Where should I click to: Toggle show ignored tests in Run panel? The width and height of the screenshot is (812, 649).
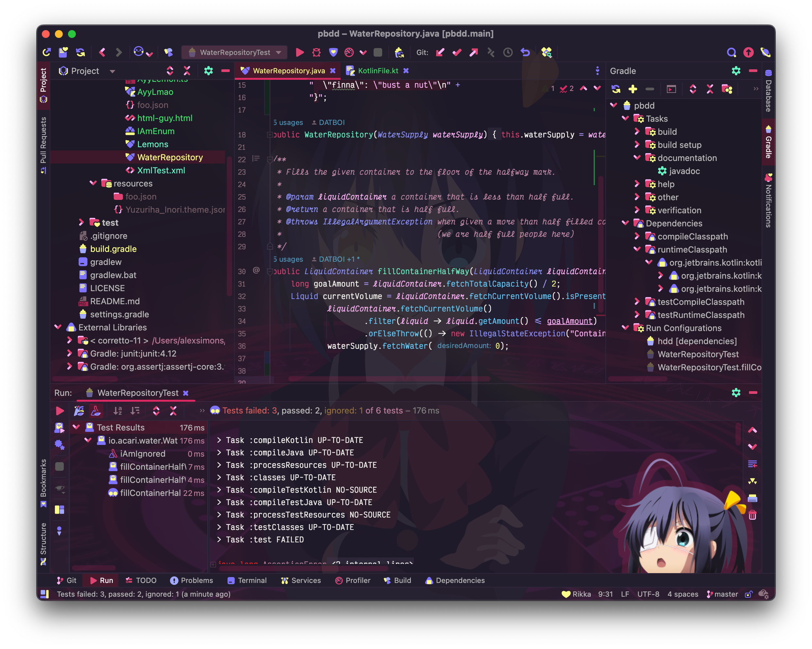[x=96, y=411]
